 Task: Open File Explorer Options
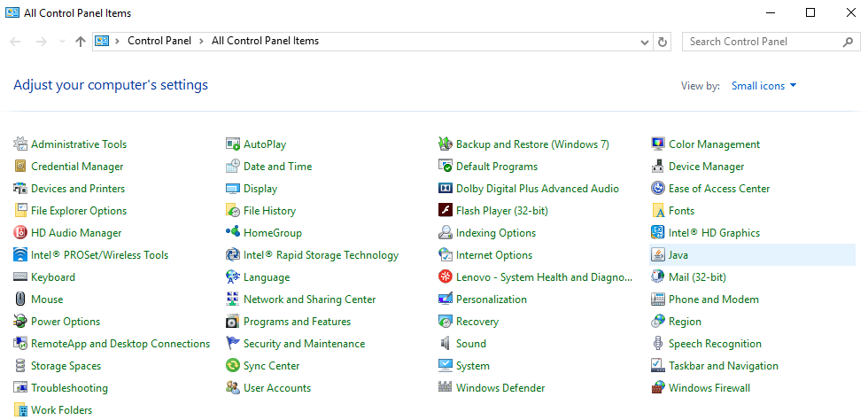click(79, 211)
